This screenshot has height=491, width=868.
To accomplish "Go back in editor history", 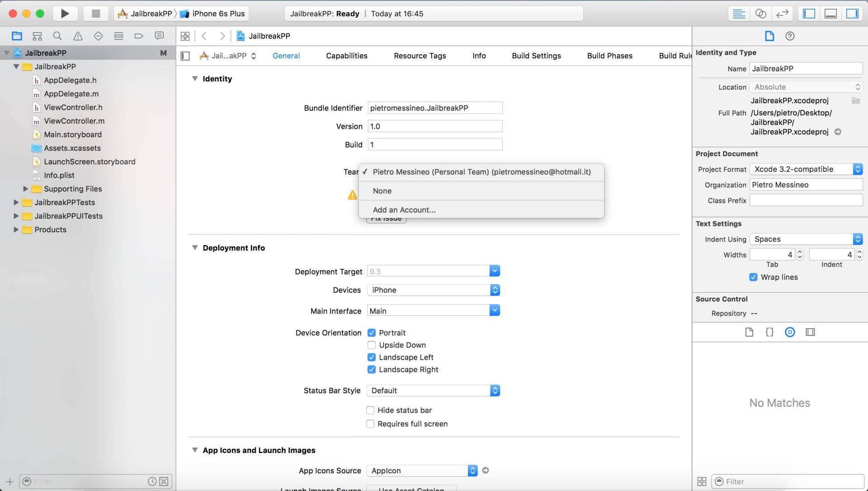I will point(204,36).
